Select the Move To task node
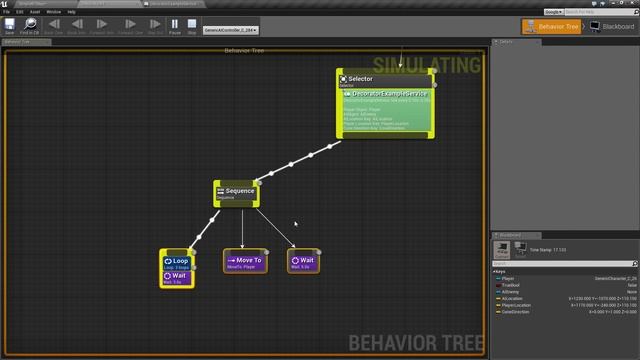 pos(245,262)
